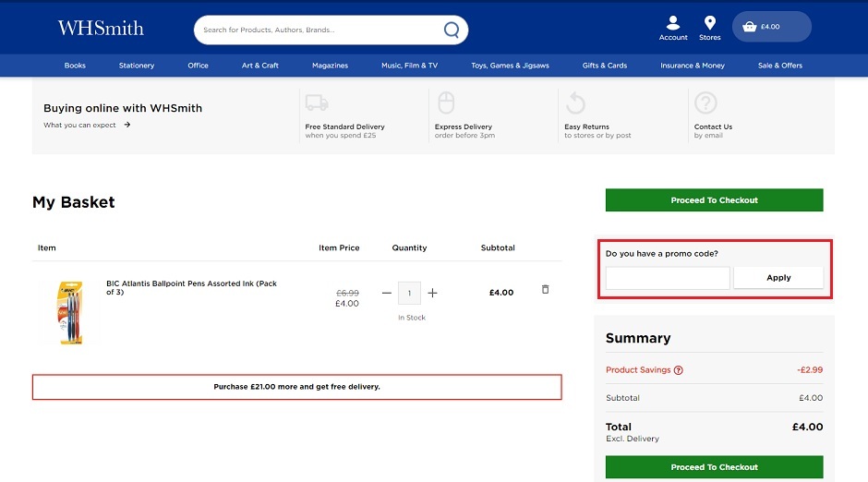Click the Product Savings label
868x482 pixels.
638,370
